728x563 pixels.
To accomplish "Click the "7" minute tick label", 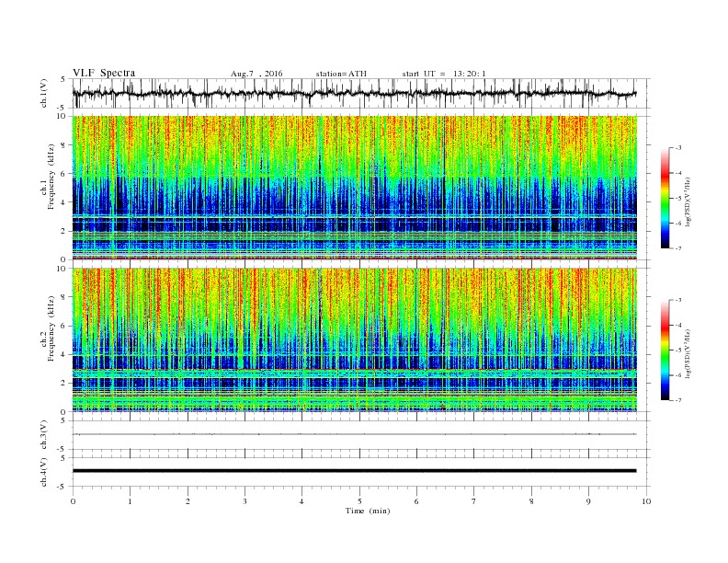I will [x=474, y=501].
